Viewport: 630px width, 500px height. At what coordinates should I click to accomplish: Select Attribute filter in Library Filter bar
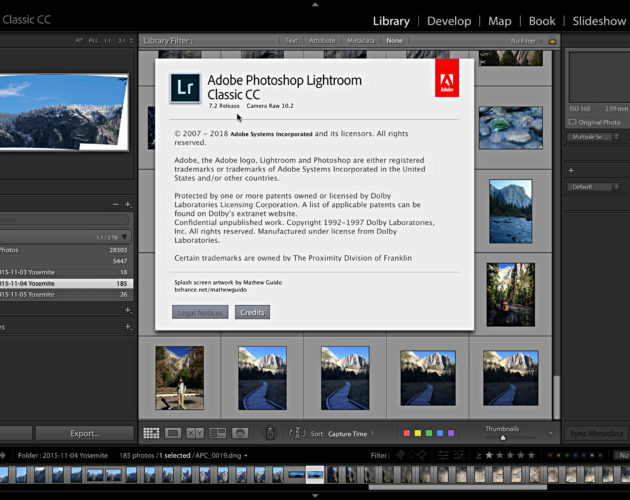322,41
